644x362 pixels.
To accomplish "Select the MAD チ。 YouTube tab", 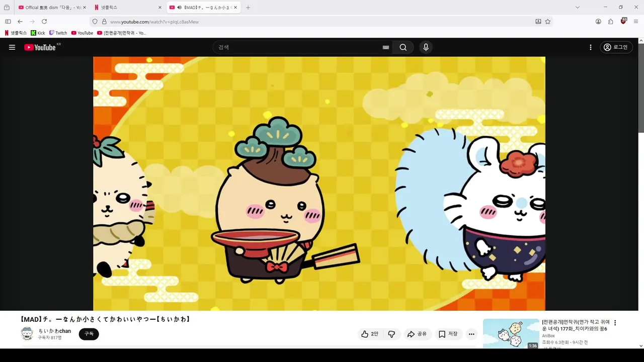I will pyautogui.click(x=204, y=8).
